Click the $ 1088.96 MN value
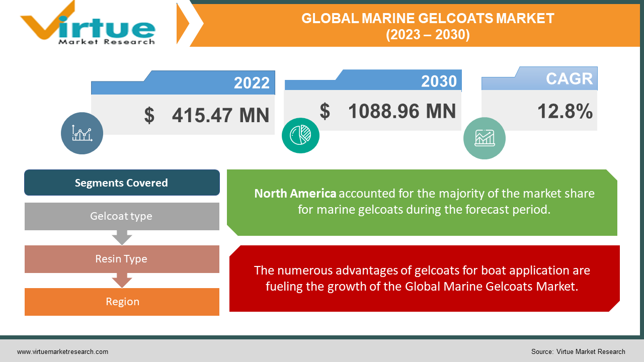This screenshot has height=362, width=644. click(387, 112)
